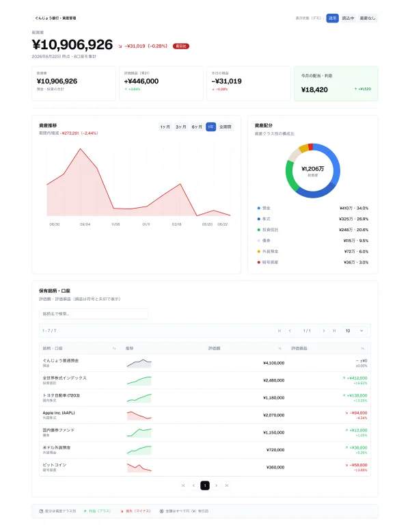Click bottom pager last-page arrow

coord(227,486)
